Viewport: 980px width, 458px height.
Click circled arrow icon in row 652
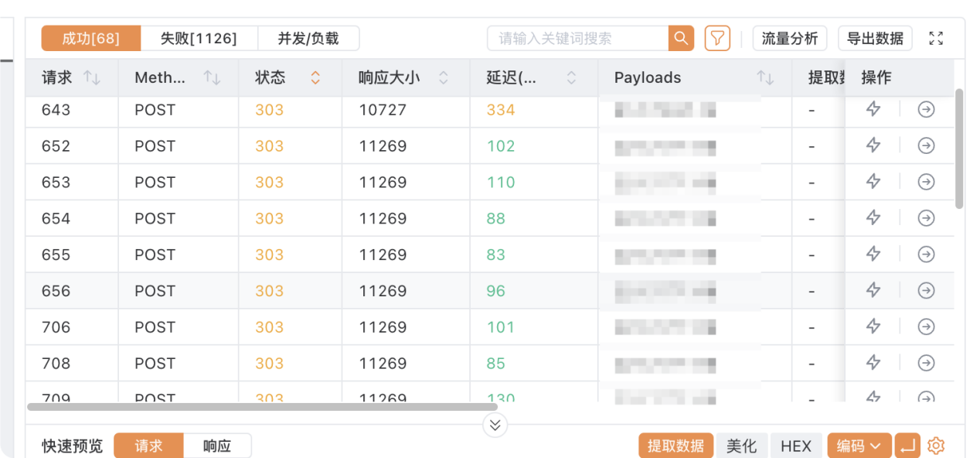coord(926,146)
